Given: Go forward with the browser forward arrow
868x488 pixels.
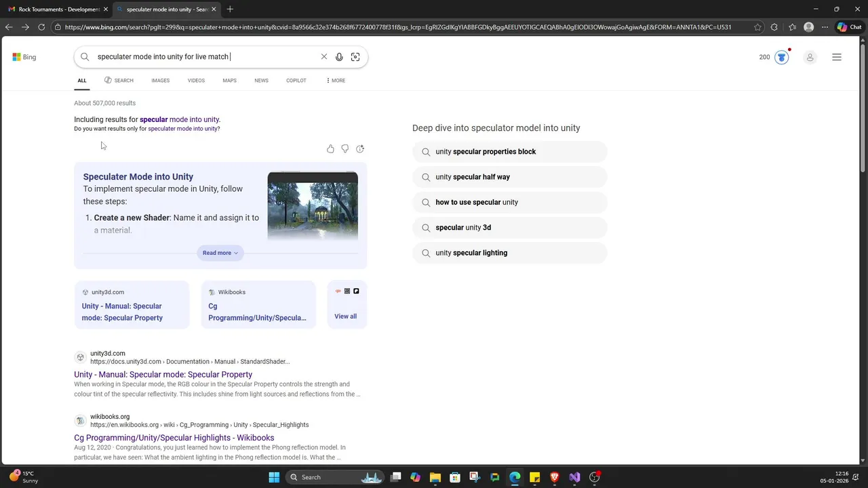Looking at the screenshot, I should point(25,27).
